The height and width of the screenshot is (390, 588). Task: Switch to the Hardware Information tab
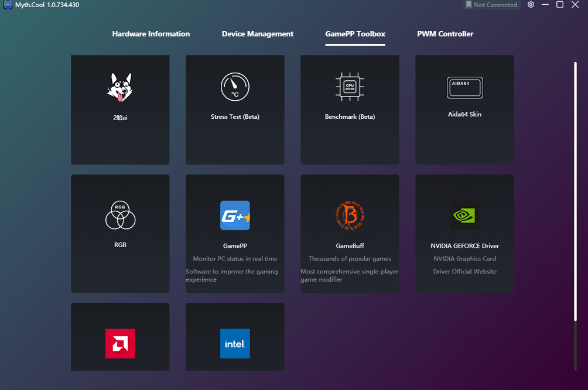coord(151,34)
